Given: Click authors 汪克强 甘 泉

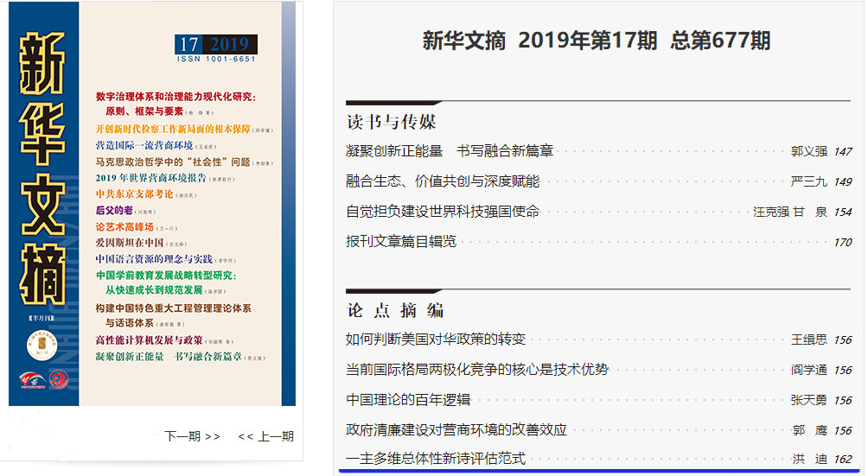Looking at the screenshot, I should click(790, 213).
